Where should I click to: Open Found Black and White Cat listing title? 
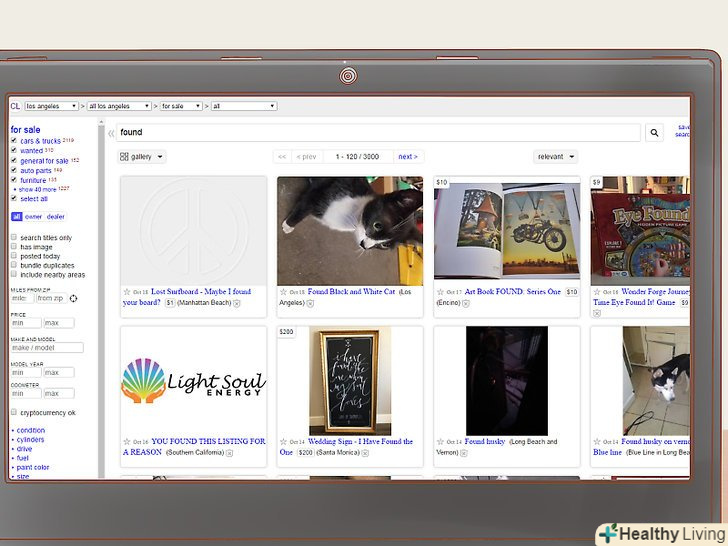[351, 292]
